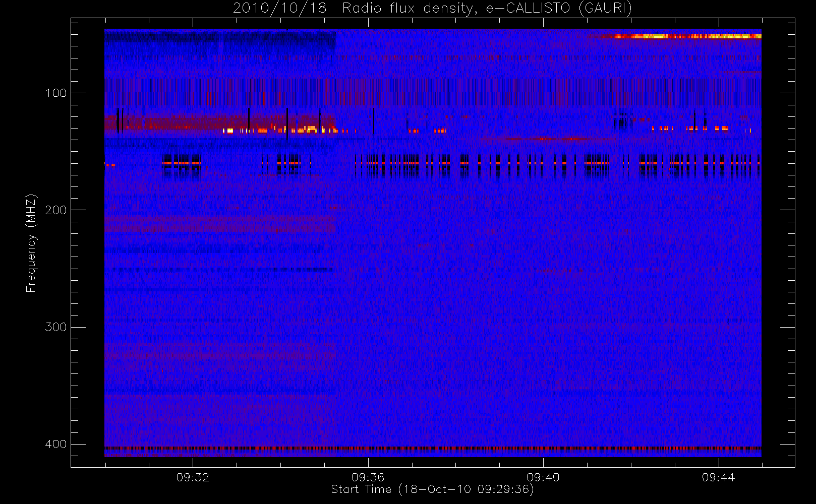Image resolution: width=816 pixels, height=504 pixels.
Task: Click the 09:36 time tick label
Action: 368,477
